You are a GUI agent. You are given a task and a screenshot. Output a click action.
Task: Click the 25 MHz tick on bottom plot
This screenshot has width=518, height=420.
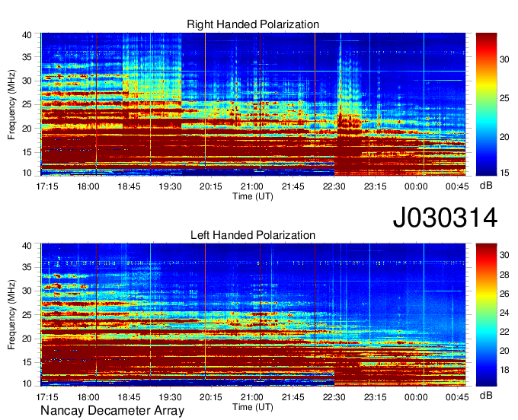[x=27, y=315]
